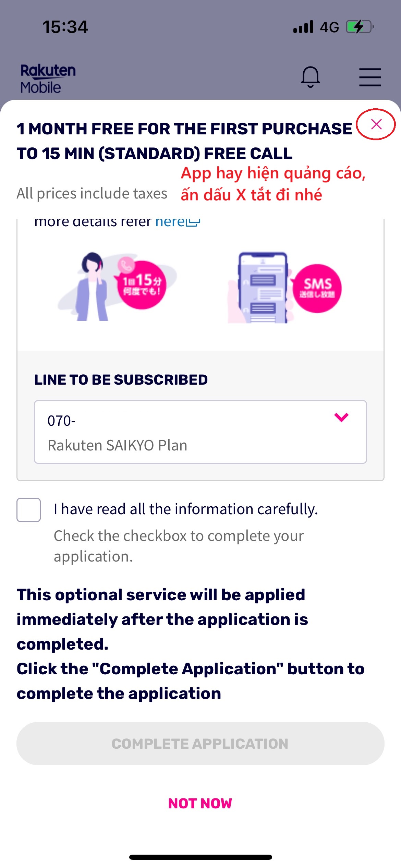Click the pink SMS badge
Viewport: 401px width, 868px height.
(x=317, y=288)
